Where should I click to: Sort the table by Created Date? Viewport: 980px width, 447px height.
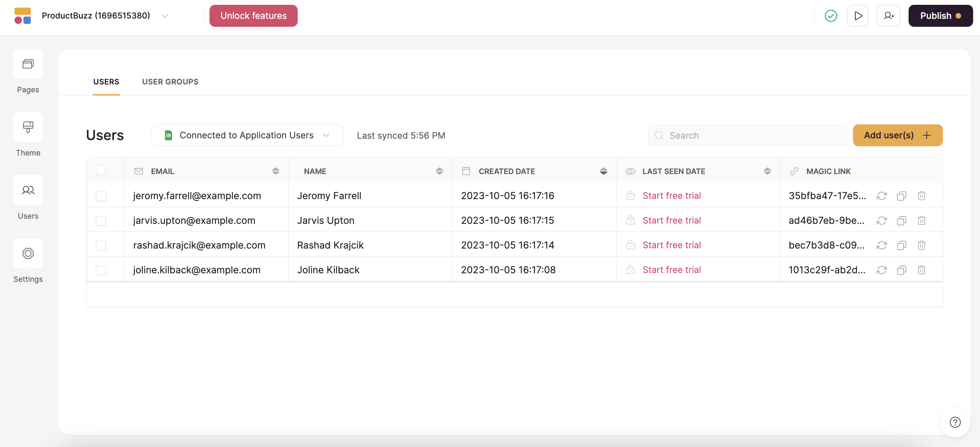click(x=603, y=171)
